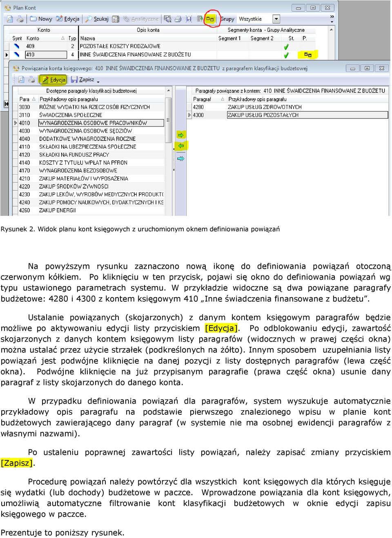The image size is (392, 538).
Task: Click the greyed Analityczne toolbar button
Action: (x=141, y=19)
